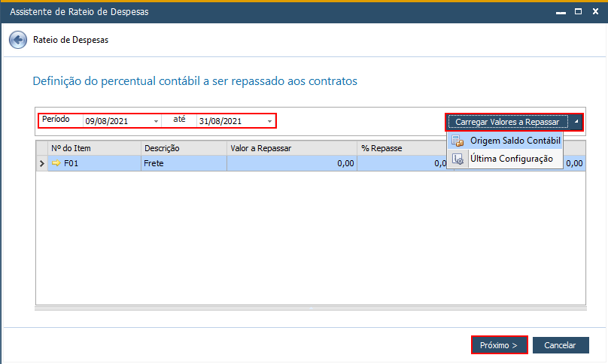
Task: Click the Valor a Repassar column header
Action: click(292, 148)
